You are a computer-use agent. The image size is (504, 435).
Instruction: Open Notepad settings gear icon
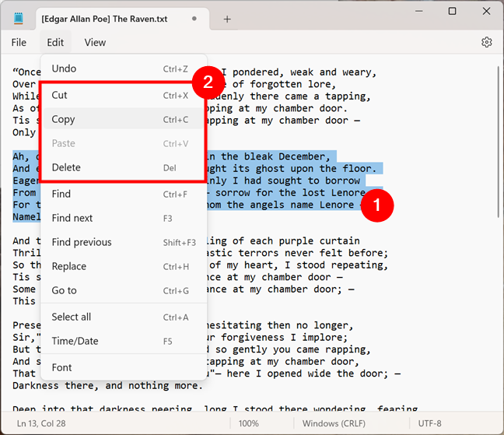(486, 42)
